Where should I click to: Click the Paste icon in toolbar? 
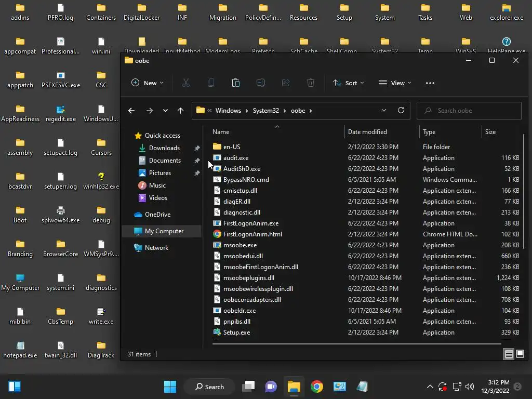click(x=235, y=83)
